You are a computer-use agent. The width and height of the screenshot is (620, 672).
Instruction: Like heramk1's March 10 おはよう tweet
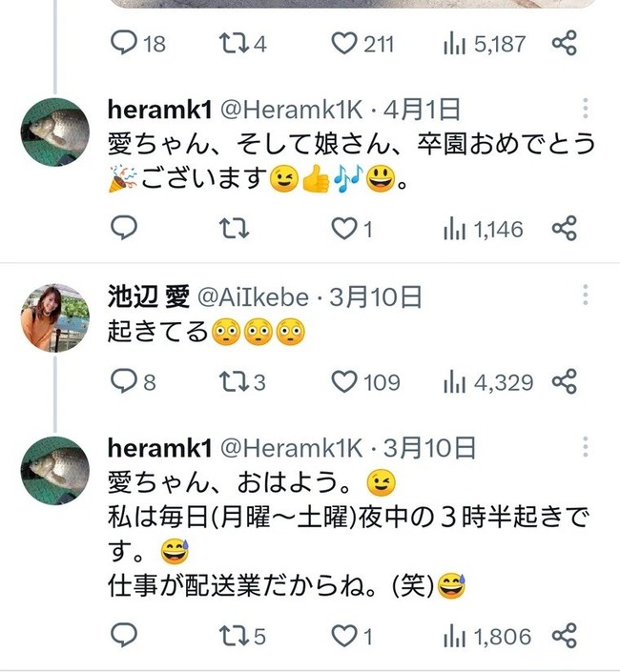343,635
